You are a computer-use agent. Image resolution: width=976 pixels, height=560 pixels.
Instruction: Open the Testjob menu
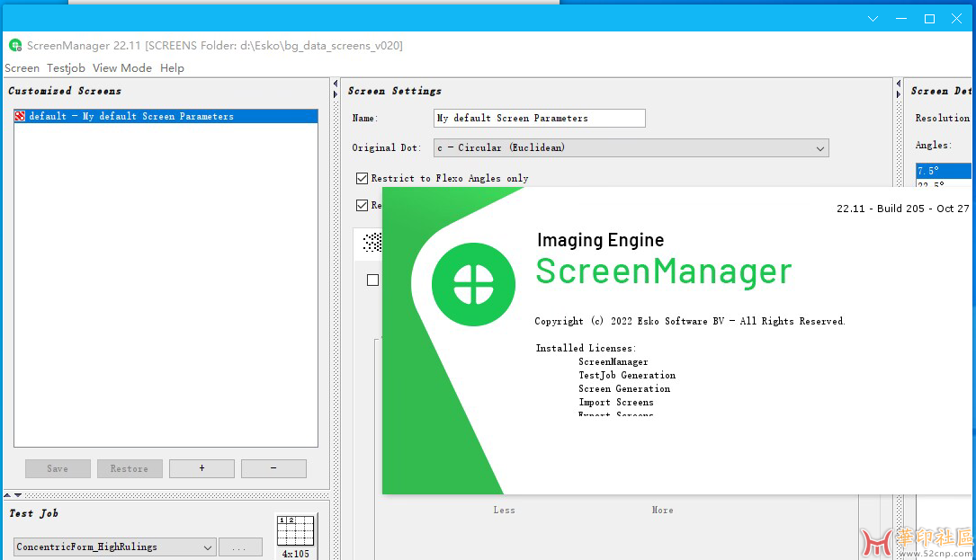pyautogui.click(x=66, y=67)
